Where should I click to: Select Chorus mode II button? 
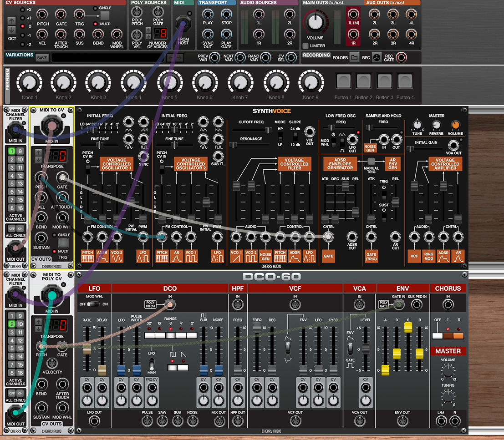pyautogui.click(x=458, y=336)
